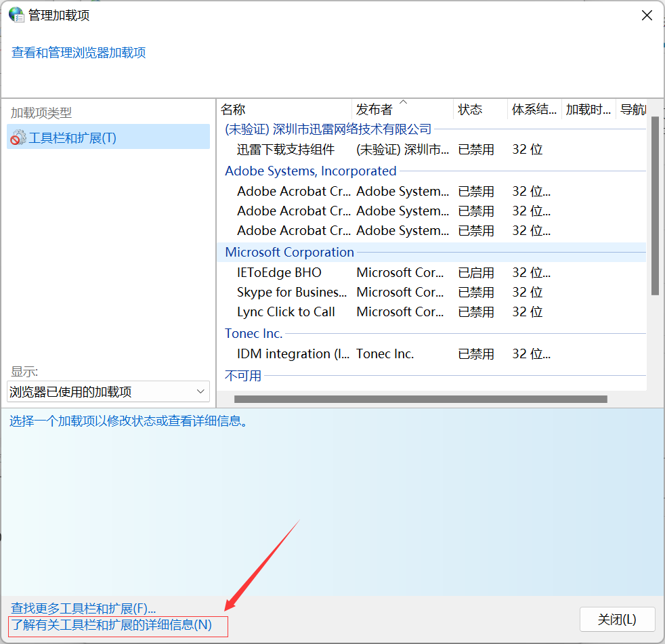
Task: Collapse the Adobe Systems, Incorporated group
Action: point(310,171)
